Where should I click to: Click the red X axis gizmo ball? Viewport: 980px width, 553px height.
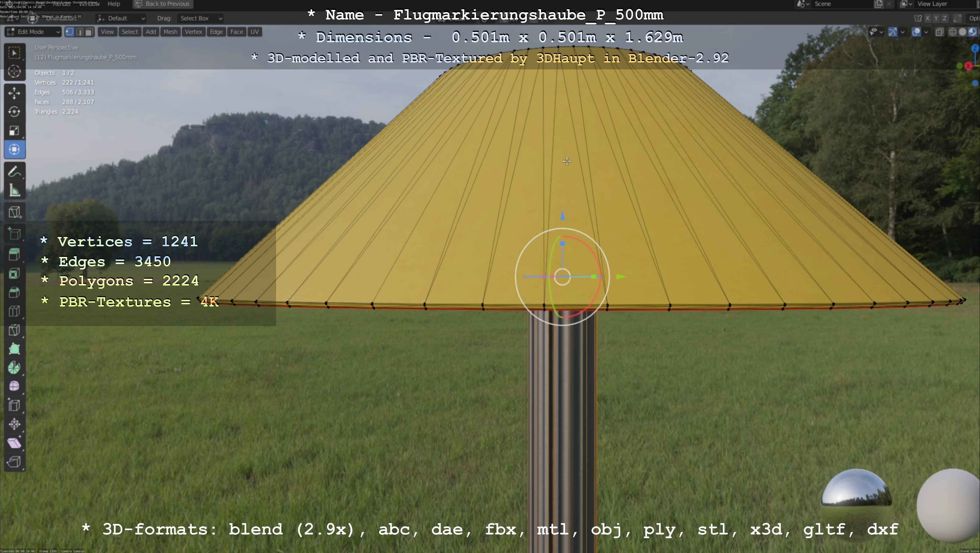click(969, 66)
